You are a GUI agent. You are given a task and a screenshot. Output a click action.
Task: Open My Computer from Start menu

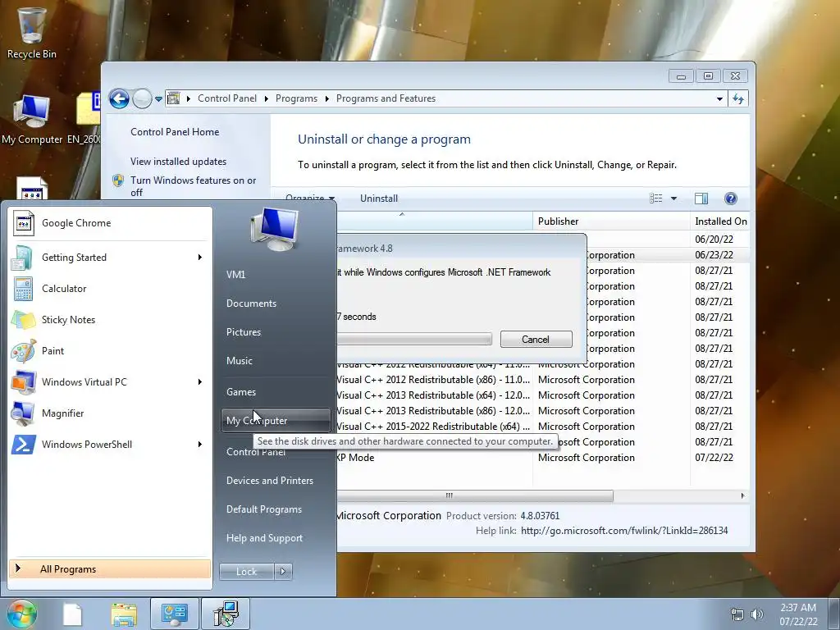pos(276,421)
